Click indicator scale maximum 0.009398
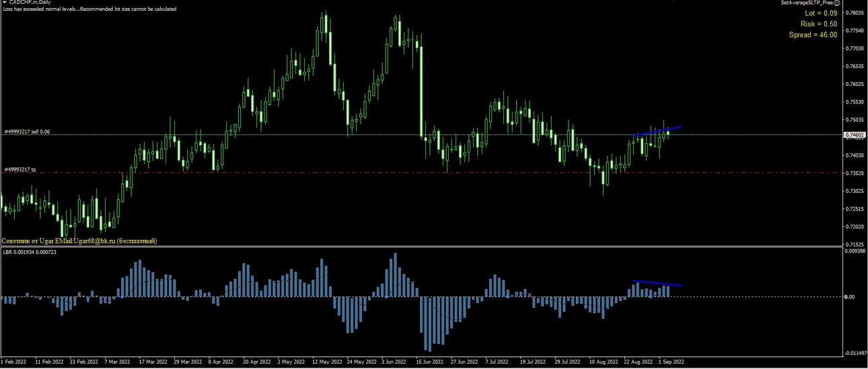The height and width of the screenshot is (369, 868). pyautogui.click(x=855, y=251)
